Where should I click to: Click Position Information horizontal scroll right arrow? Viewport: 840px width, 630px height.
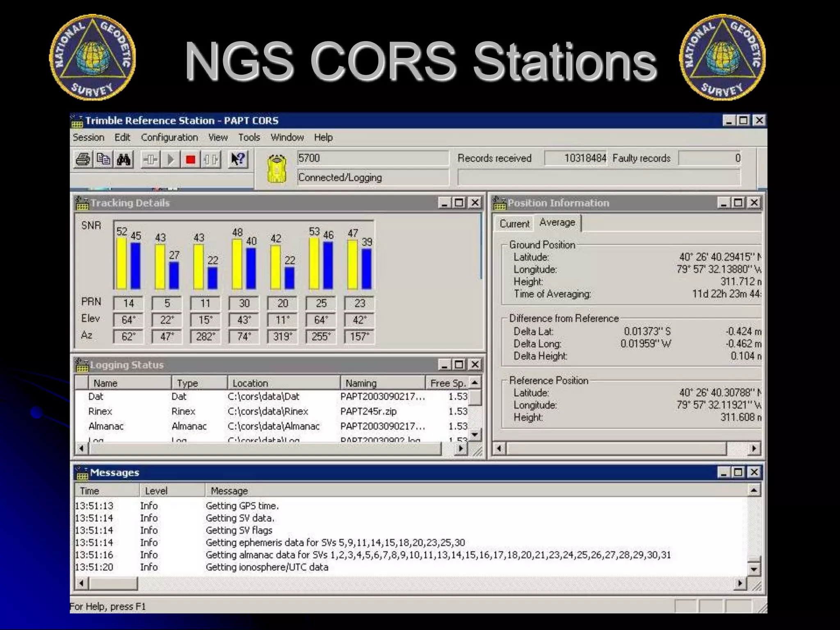tap(753, 448)
